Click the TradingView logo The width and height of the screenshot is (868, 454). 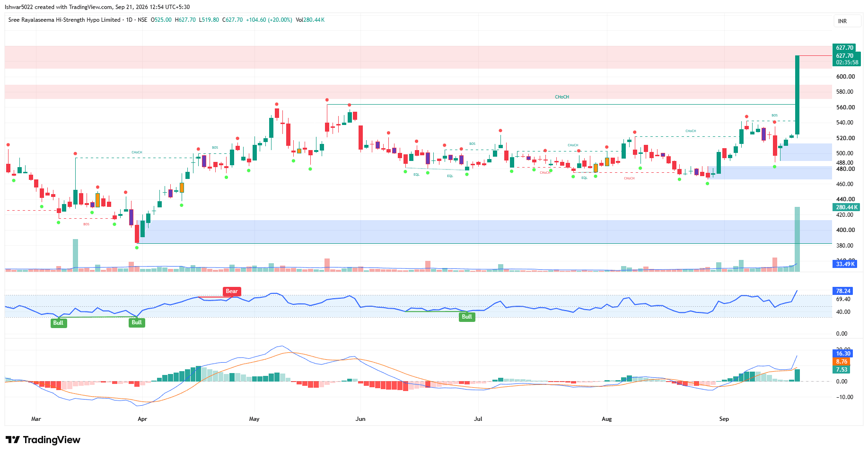pos(43,440)
